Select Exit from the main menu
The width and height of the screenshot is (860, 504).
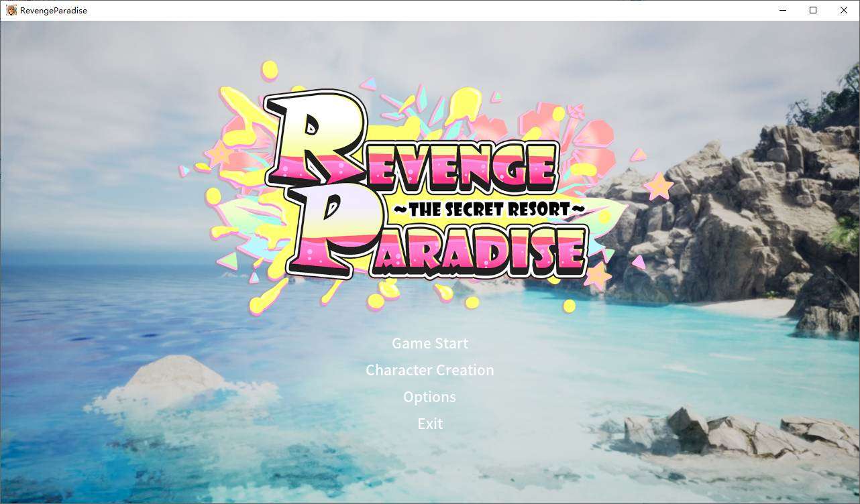[429, 424]
